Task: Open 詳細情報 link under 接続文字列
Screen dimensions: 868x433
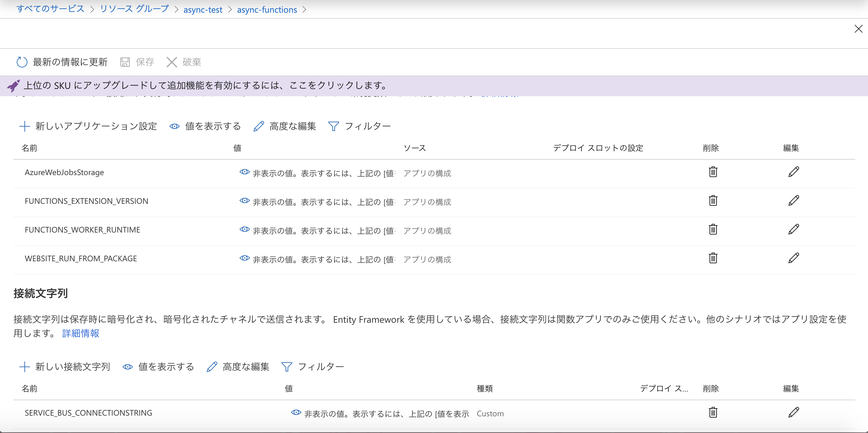Action: pos(81,333)
